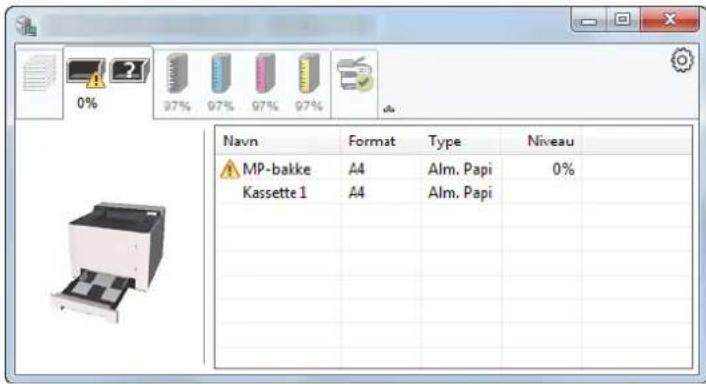Click the warning icon beside MP-bakke
706x384 pixels.
pyautogui.click(x=230, y=169)
